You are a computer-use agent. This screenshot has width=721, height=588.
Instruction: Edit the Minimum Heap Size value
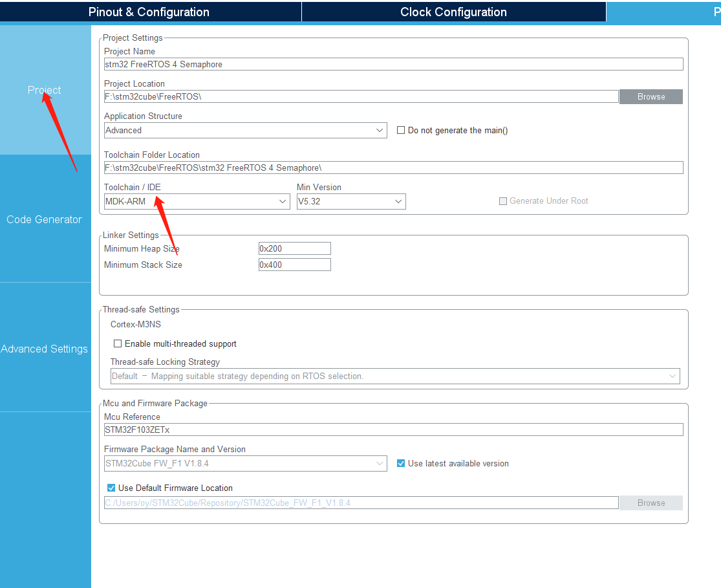(294, 248)
